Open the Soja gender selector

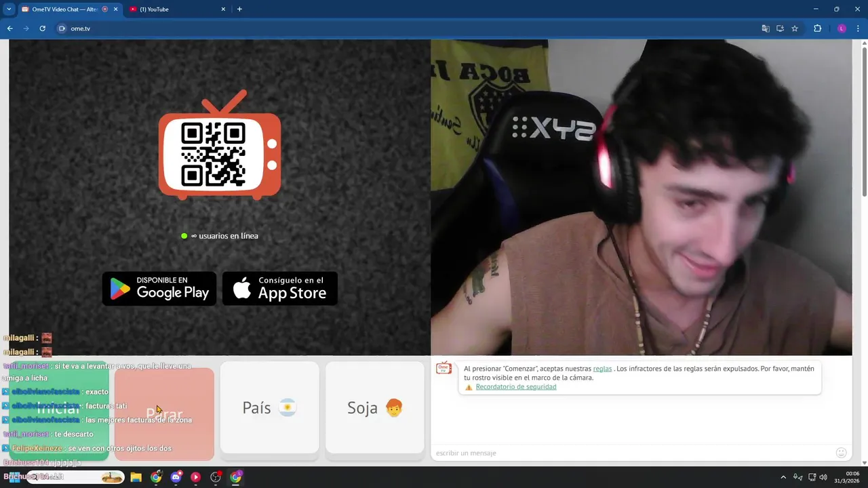(x=375, y=407)
